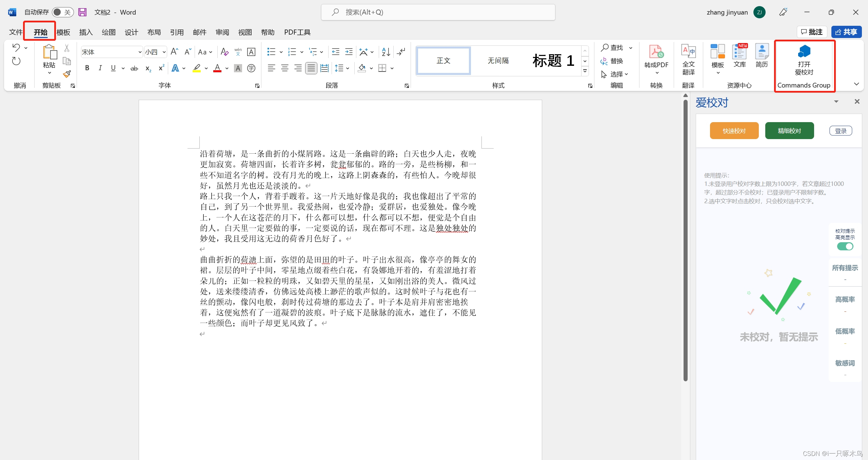
Task: Click the Sort A-Z icon
Action: 386,52
